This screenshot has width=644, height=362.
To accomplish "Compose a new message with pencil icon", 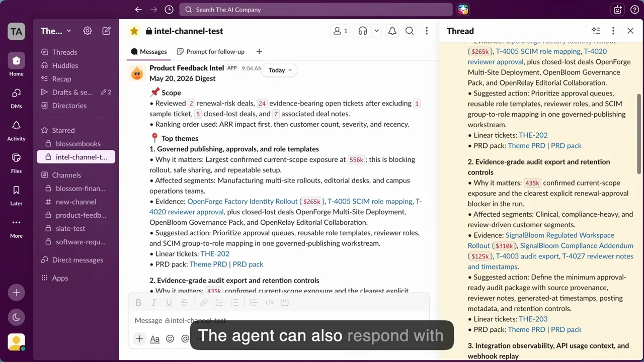I will pyautogui.click(x=107, y=31).
